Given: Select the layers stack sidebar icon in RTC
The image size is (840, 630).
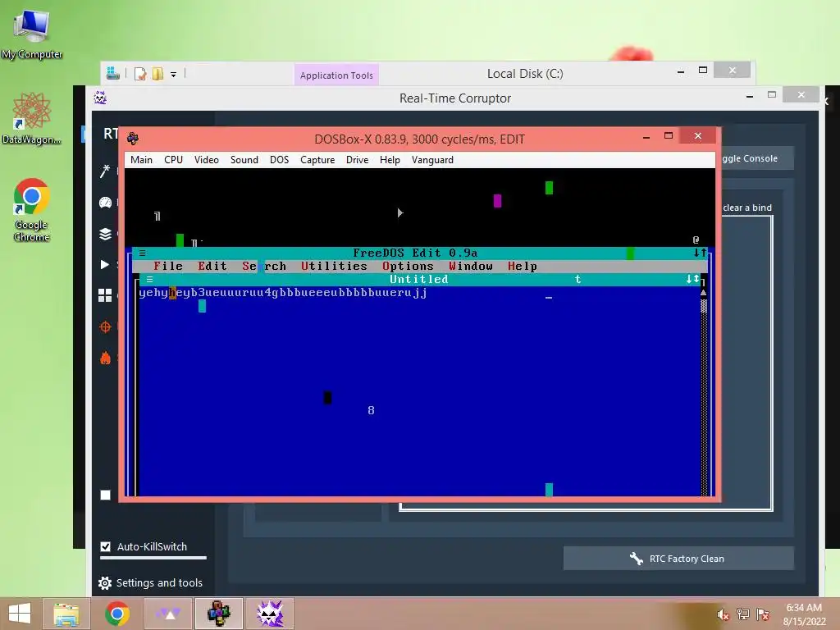Looking at the screenshot, I should (105, 234).
